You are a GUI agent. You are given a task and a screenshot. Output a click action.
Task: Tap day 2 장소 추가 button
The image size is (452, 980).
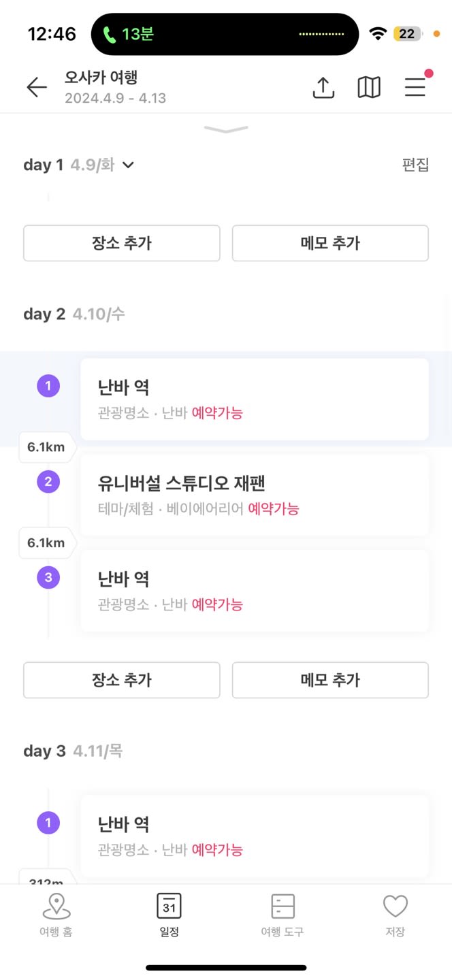pyautogui.click(x=122, y=680)
